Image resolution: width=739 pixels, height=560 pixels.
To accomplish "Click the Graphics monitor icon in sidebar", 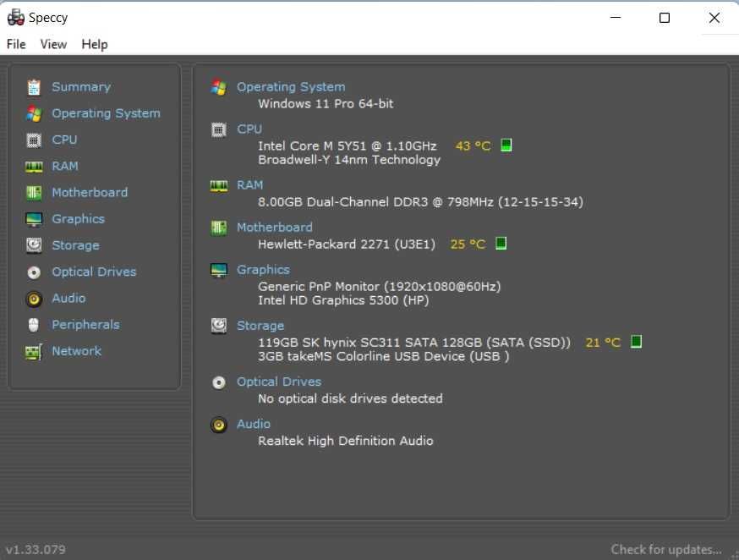I will click(x=34, y=219).
